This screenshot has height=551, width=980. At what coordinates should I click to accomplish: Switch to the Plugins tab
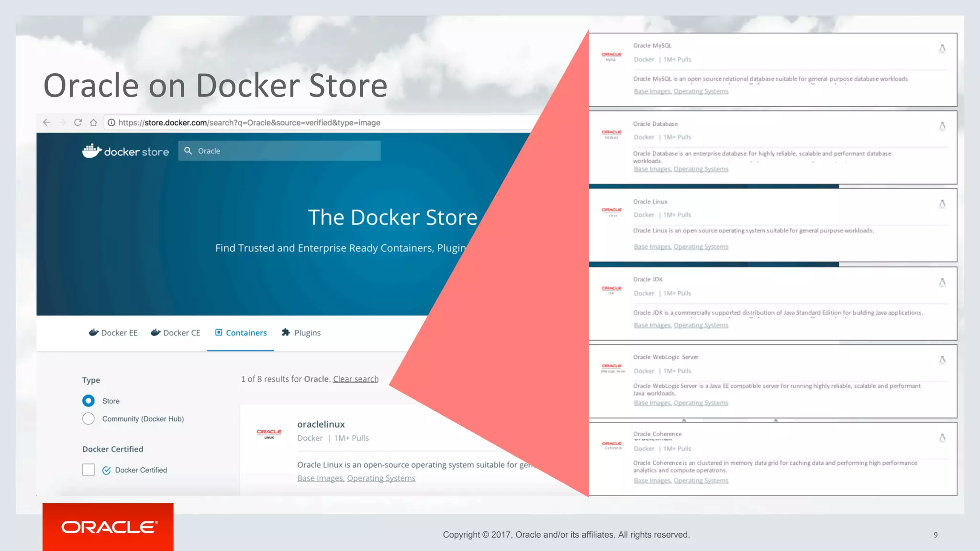pos(301,332)
